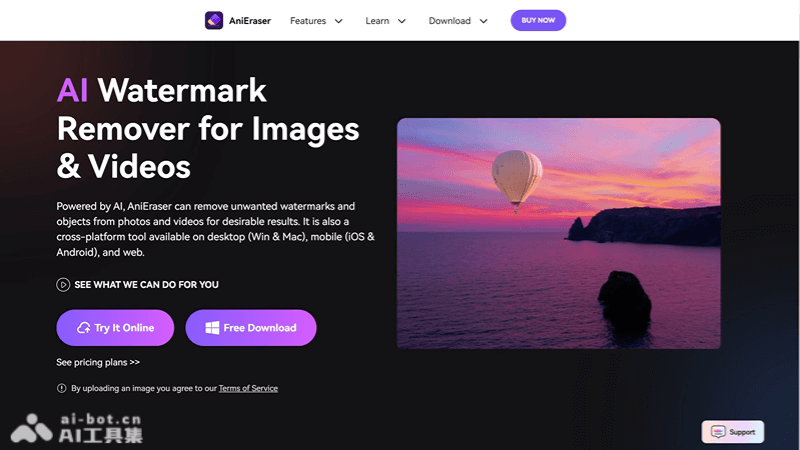Click the ai-bot.cn watermark logo
Viewport: 800px width, 450px height.
pyautogui.click(x=32, y=428)
